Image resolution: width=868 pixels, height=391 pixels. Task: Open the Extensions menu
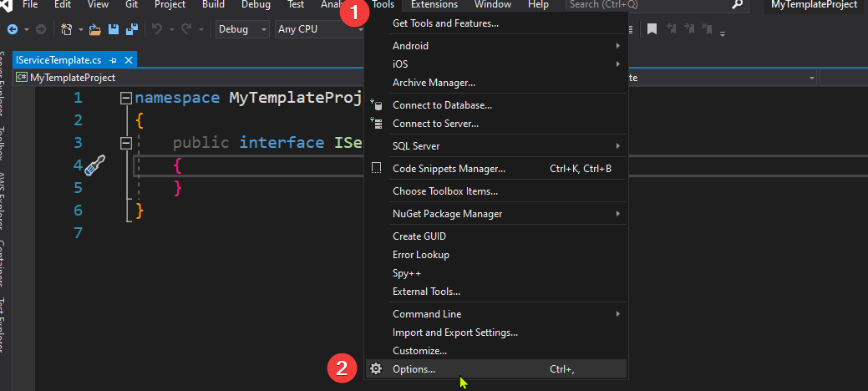point(434,4)
